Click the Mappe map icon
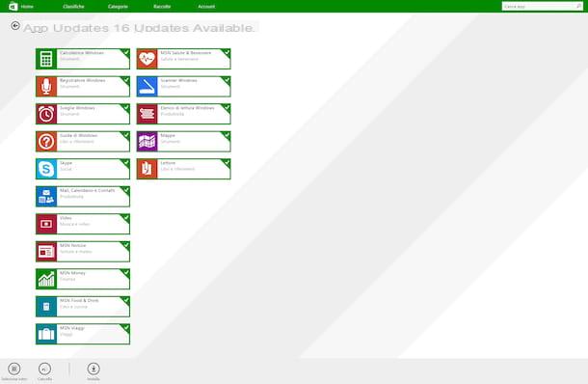588x384 pixels. pos(147,142)
